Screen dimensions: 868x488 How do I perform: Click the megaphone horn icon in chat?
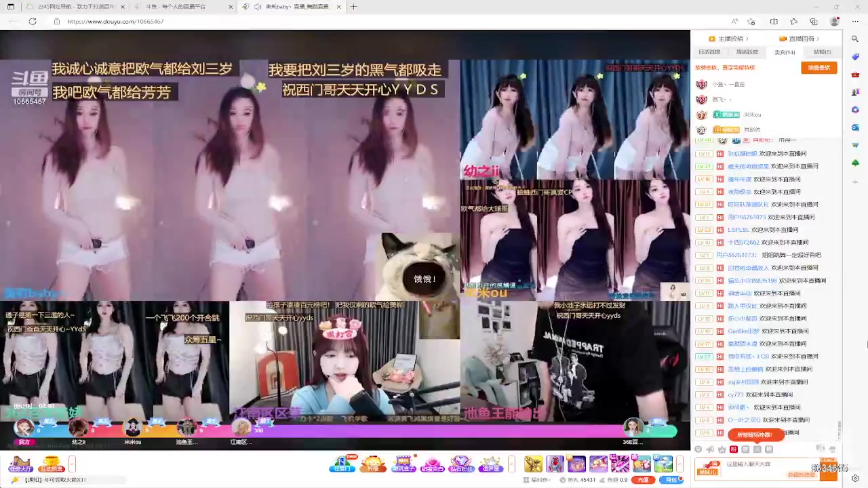(x=710, y=449)
